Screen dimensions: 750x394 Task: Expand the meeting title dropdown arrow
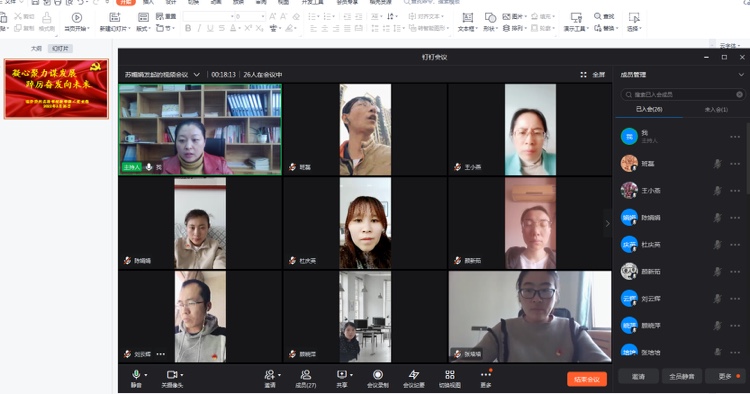197,75
